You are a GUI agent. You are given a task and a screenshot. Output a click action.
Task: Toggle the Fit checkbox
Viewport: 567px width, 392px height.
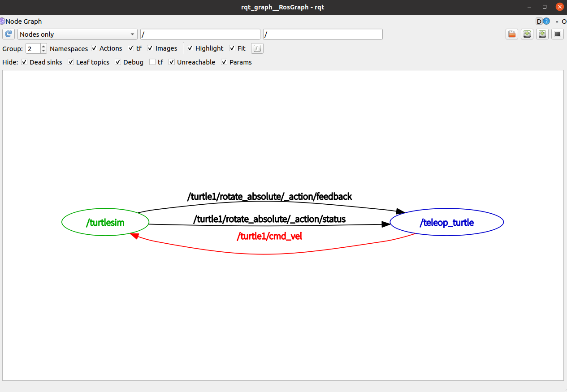pyautogui.click(x=232, y=48)
